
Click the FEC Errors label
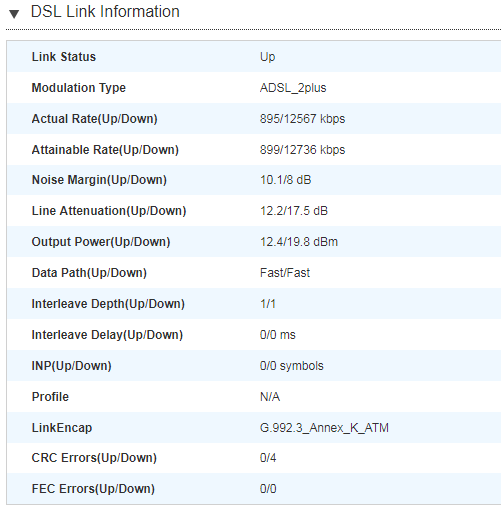[93, 489]
